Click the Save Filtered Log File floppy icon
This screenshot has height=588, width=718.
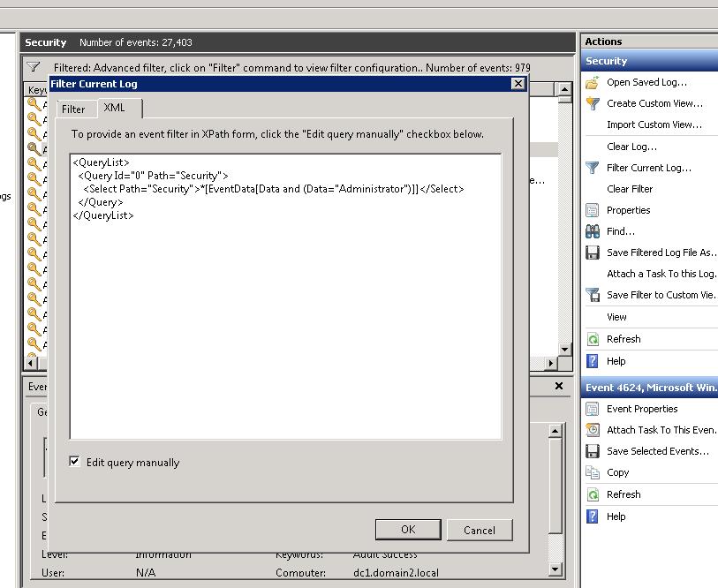(592, 253)
